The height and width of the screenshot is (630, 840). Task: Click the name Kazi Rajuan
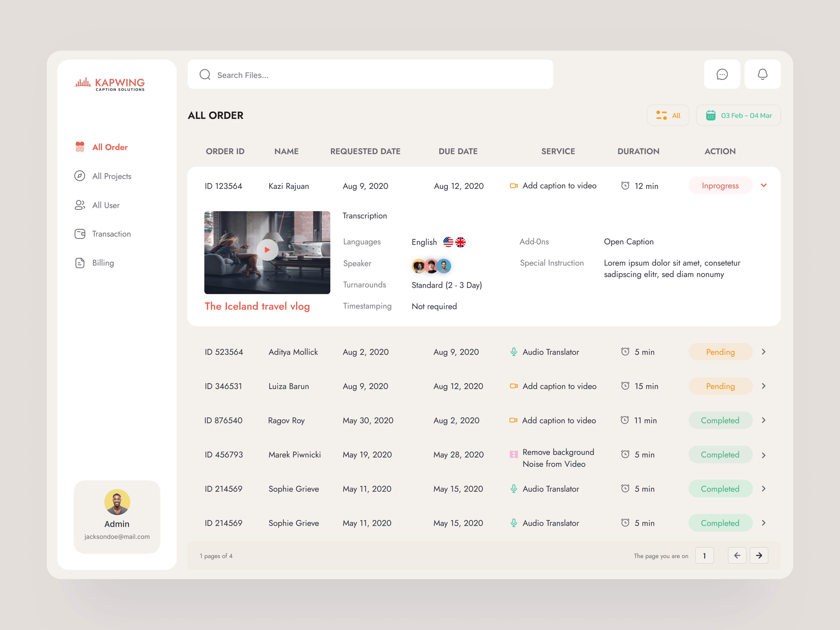coord(289,186)
